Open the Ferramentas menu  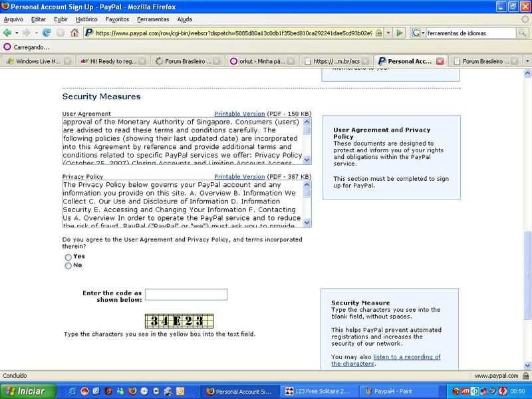(x=153, y=19)
